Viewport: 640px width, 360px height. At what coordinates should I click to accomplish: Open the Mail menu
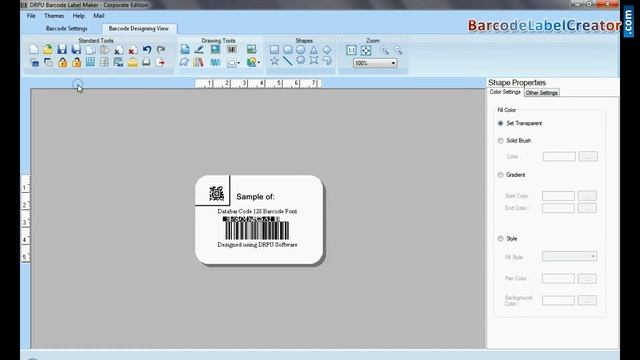(x=99, y=16)
